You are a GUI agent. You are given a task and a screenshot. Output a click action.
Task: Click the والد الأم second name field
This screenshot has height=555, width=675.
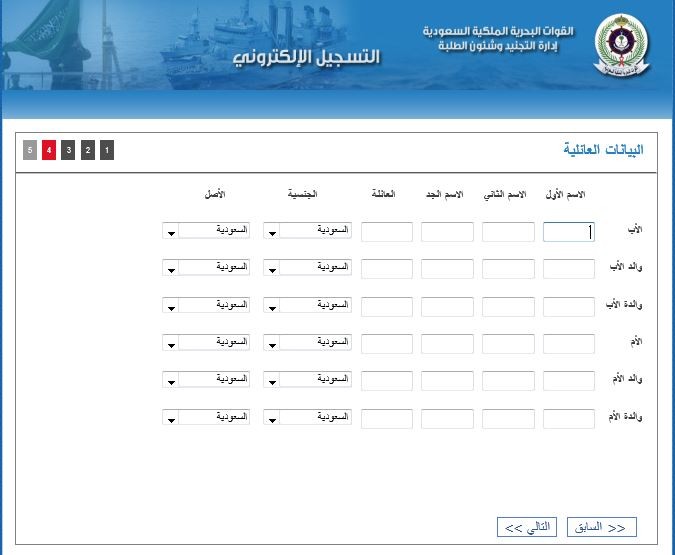point(508,381)
